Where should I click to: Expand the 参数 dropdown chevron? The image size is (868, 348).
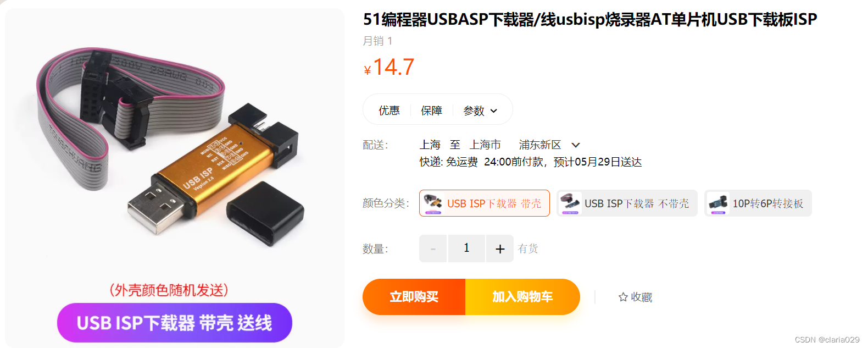[x=494, y=111]
